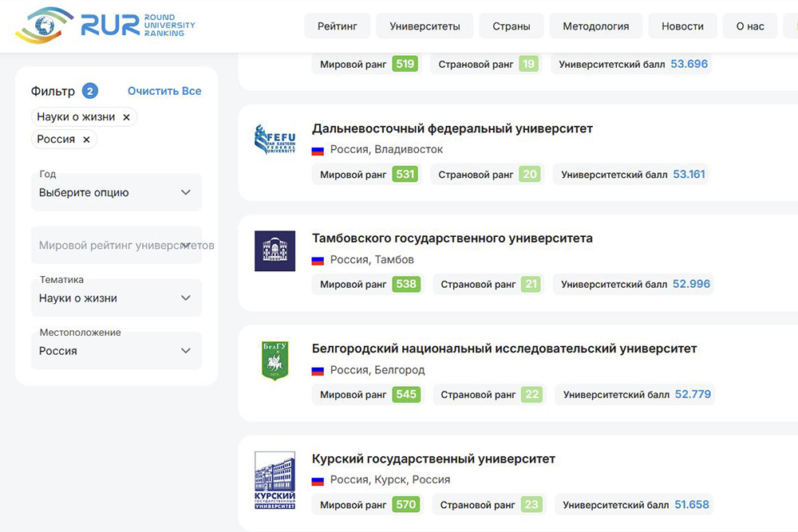Click the Belgorod University green crest logo
The width and height of the screenshot is (798, 532).
tap(275, 361)
